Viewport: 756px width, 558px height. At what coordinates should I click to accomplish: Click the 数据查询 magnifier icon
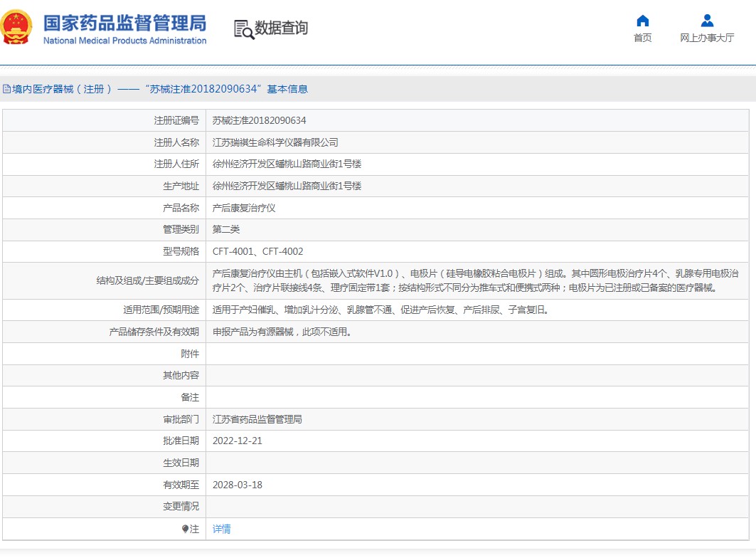(244, 28)
